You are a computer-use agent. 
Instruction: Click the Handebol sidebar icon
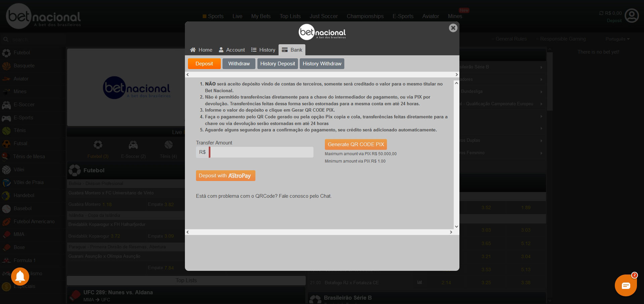(x=6, y=196)
